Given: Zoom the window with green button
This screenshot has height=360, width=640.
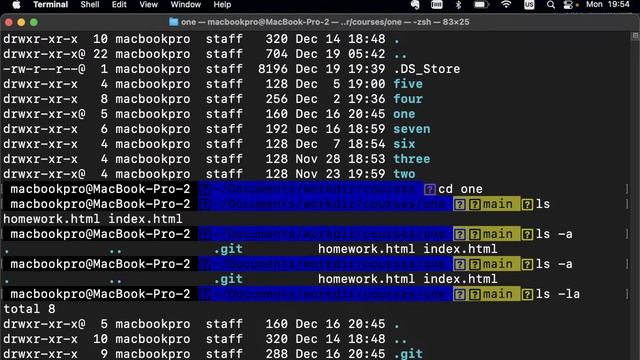Looking at the screenshot, I should tap(34, 22).
